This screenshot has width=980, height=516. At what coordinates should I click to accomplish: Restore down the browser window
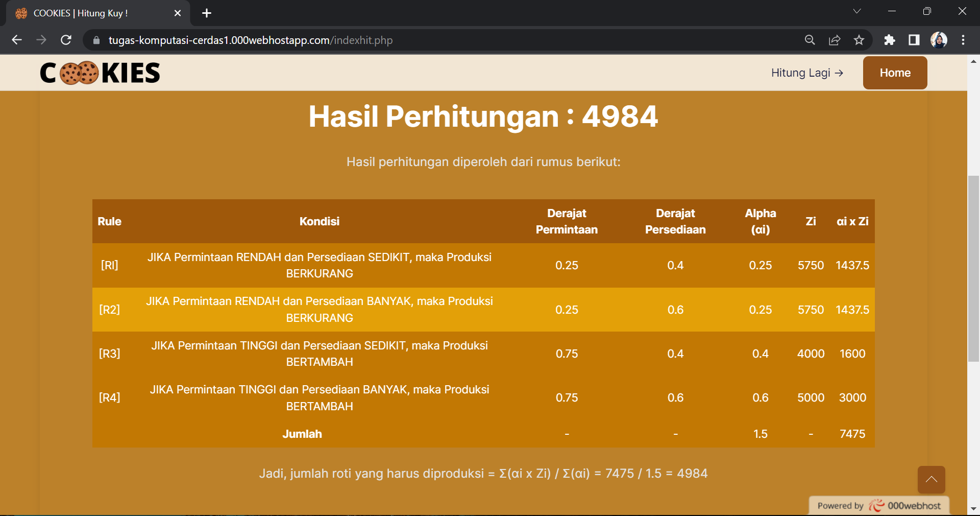click(927, 11)
